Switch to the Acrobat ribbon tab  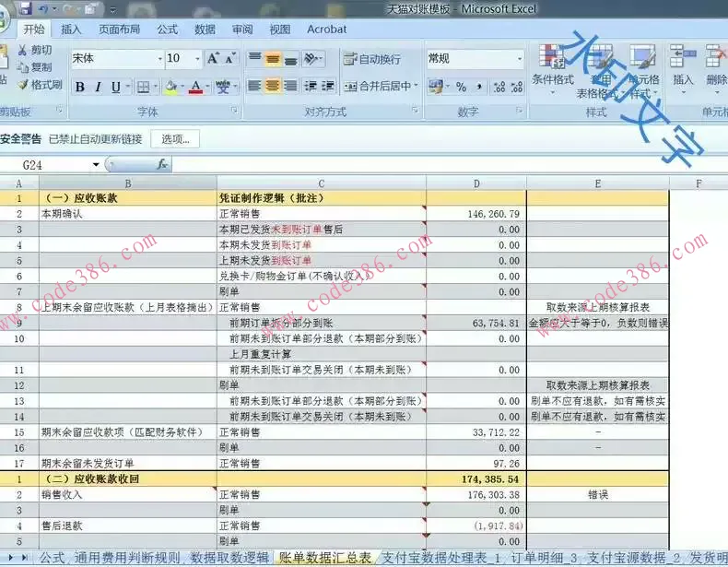pyautogui.click(x=327, y=30)
